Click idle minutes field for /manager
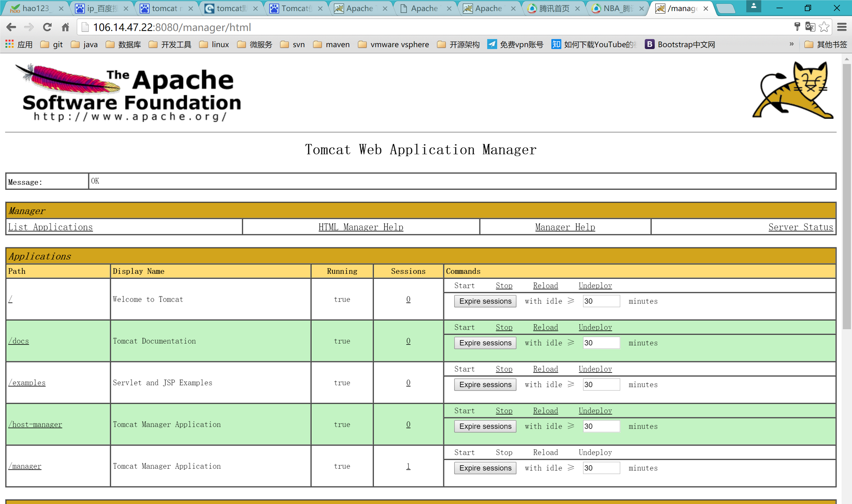Screen dimensions: 852x504 pos(601,468)
